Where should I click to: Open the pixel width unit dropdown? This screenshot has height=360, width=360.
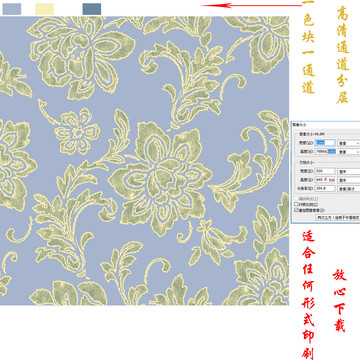(x=349, y=143)
